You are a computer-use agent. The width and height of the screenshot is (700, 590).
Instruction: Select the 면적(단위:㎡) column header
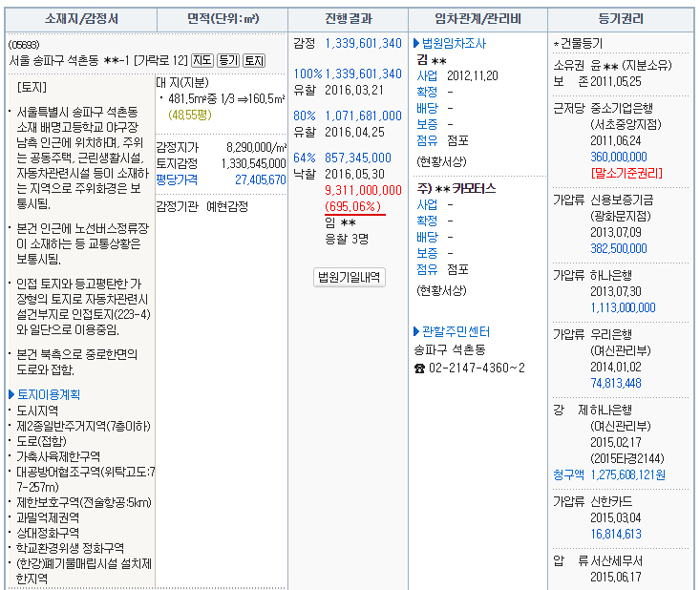223,19
